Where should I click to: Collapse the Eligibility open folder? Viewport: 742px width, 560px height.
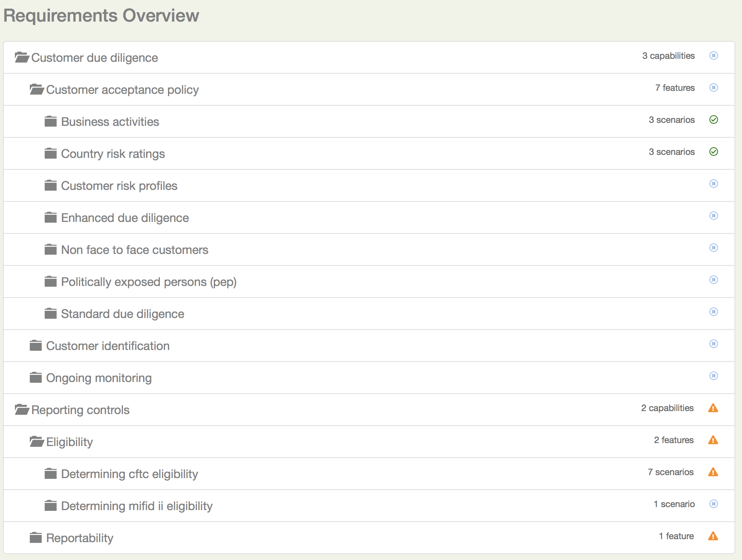[x=37, y=442]
